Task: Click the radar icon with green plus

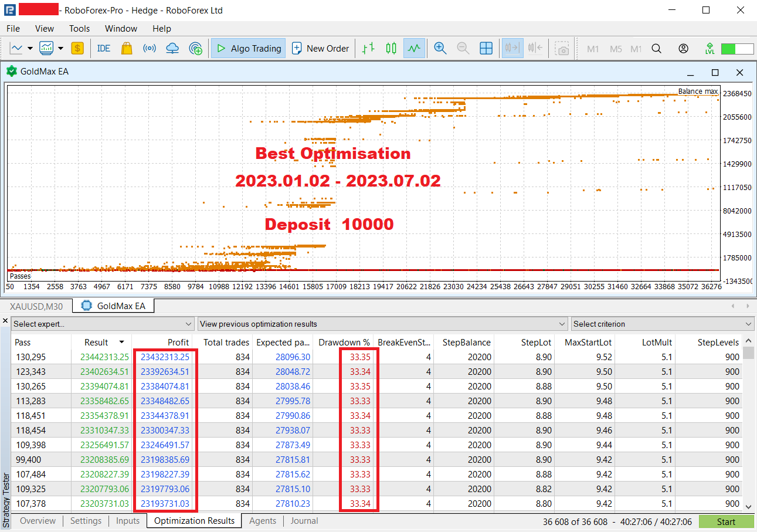Action: click(x=196, y=48)
